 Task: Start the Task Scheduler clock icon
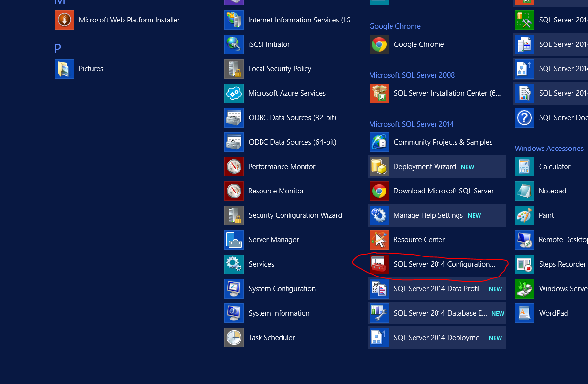pos(234,338)
